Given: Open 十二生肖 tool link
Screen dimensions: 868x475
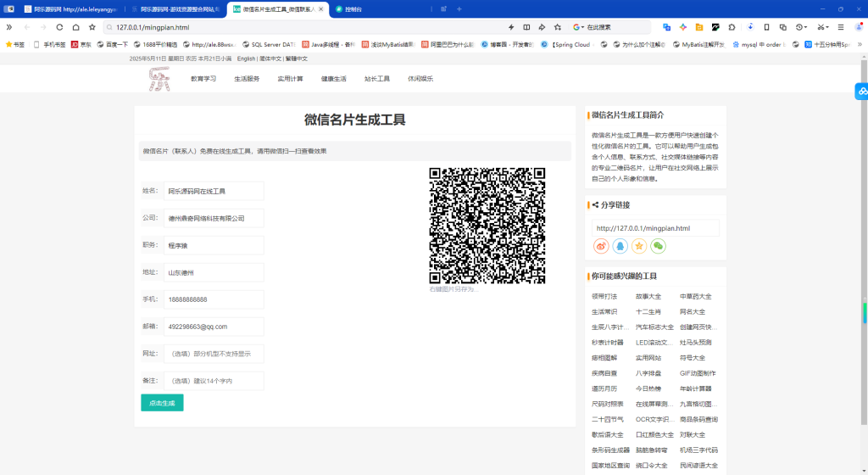Looking at the screenshot, I should tap(648, 311).
